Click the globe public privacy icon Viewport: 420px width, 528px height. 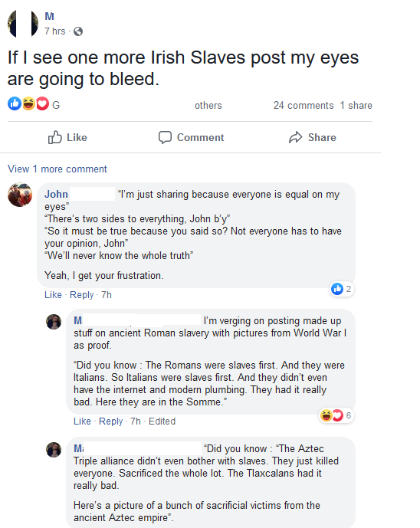pos(78,31)
